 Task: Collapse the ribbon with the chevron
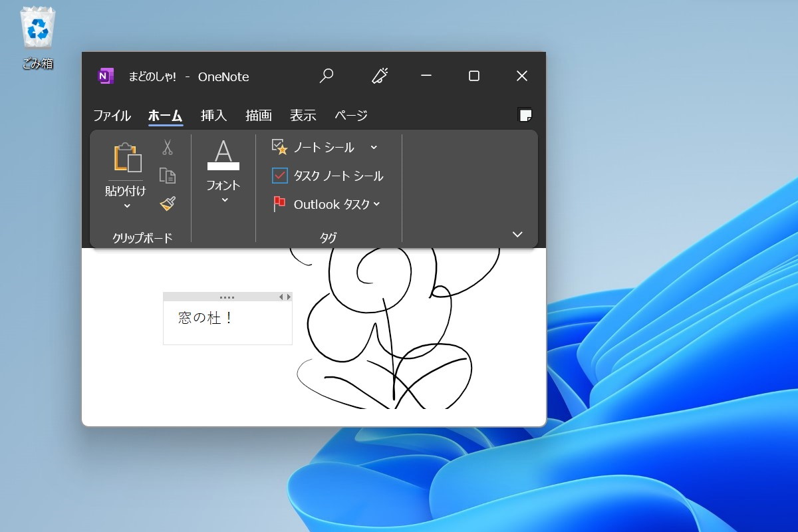coord(517,234)
